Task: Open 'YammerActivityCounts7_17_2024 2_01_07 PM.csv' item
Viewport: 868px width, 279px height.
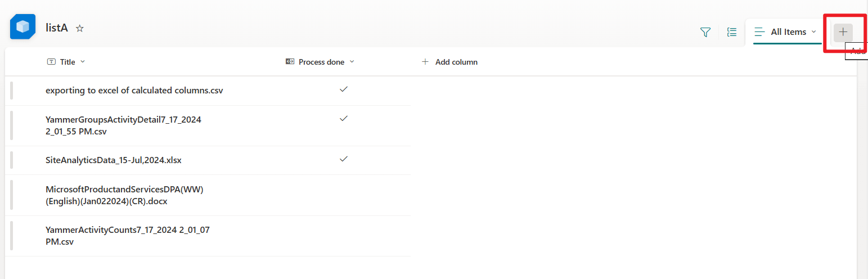Action: click(128, 236)
